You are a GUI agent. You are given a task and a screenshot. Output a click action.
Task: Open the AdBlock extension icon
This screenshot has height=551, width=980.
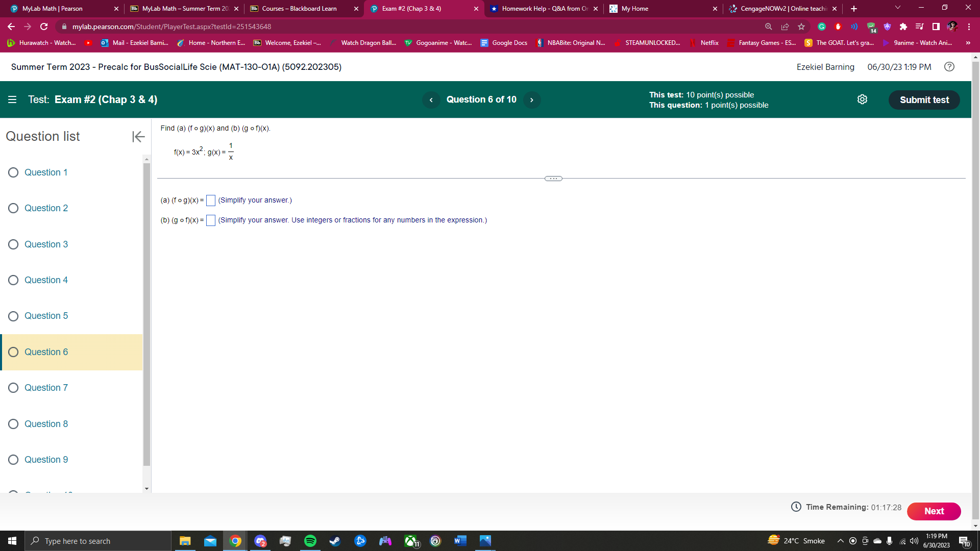click(837, 26)
